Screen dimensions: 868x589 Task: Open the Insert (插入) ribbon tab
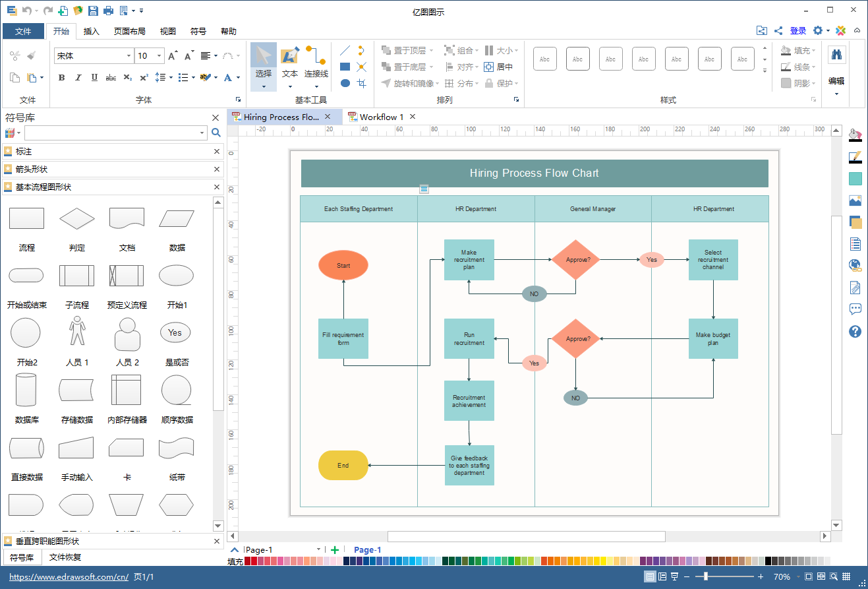point(92,31)
